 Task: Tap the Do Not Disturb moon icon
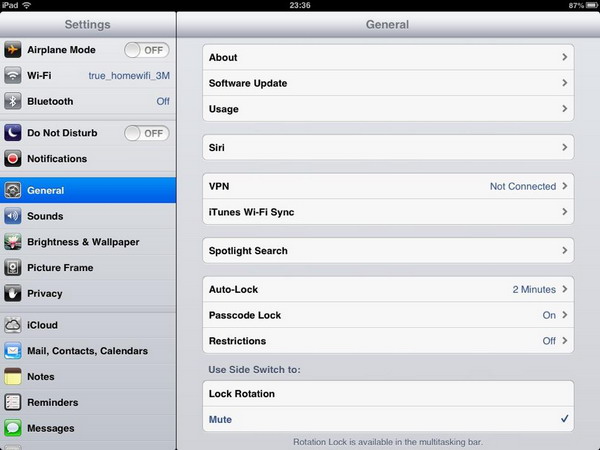[13, 133]
